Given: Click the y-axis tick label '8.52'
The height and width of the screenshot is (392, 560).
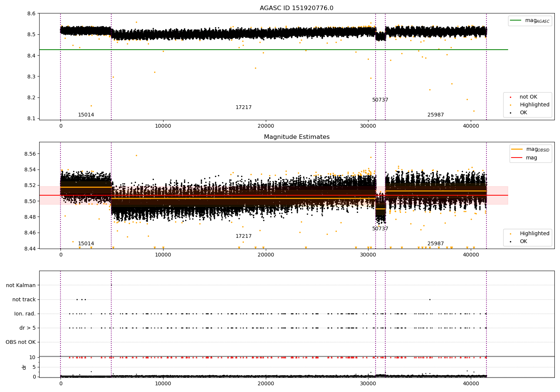Looking at the screenshot, I should point(30,186).
